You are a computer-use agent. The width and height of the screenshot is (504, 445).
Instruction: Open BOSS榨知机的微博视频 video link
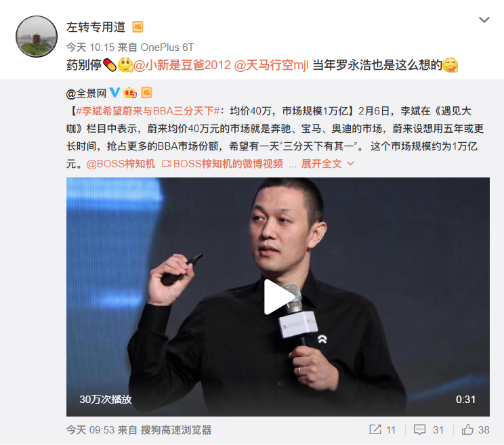tap(222, 164)
